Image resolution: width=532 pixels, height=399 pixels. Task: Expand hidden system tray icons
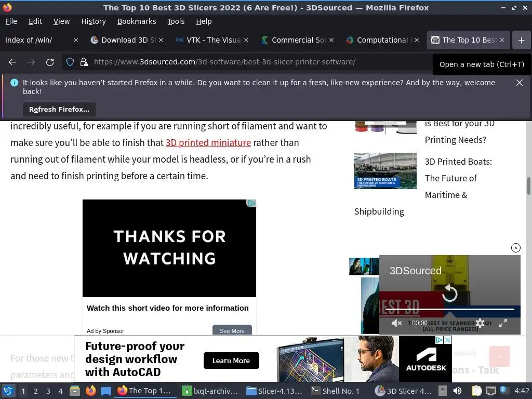443,391
